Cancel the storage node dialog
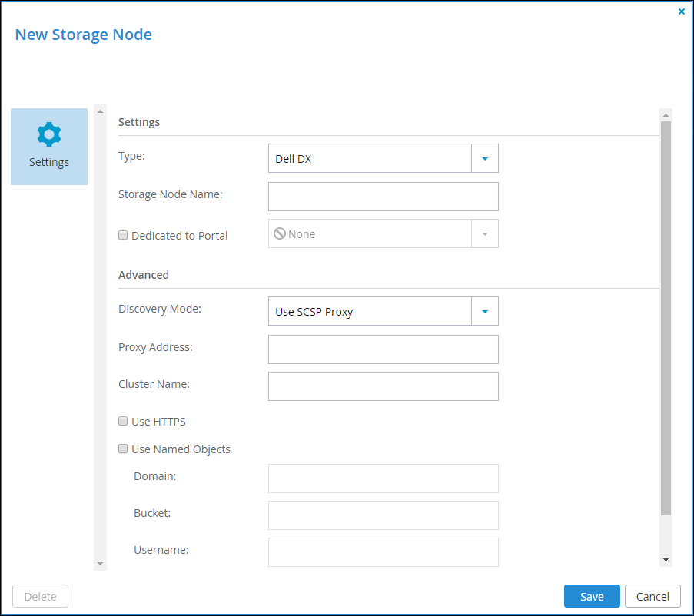The width and height of the screenshot is (694, 616). [652, 596]
